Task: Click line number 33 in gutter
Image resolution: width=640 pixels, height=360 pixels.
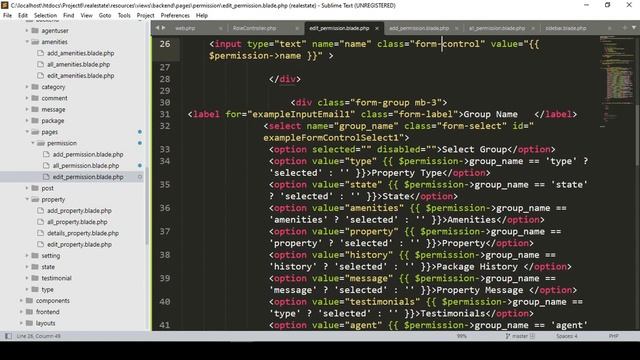Action: coord(165,149)
